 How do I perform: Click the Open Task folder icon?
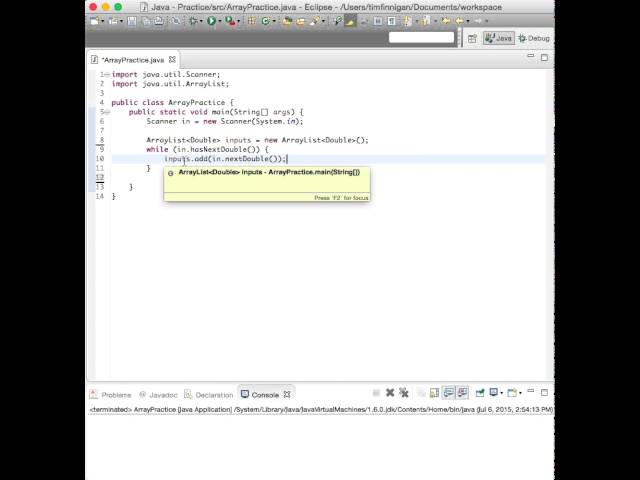pyautogui.click(x=300, y=21)
